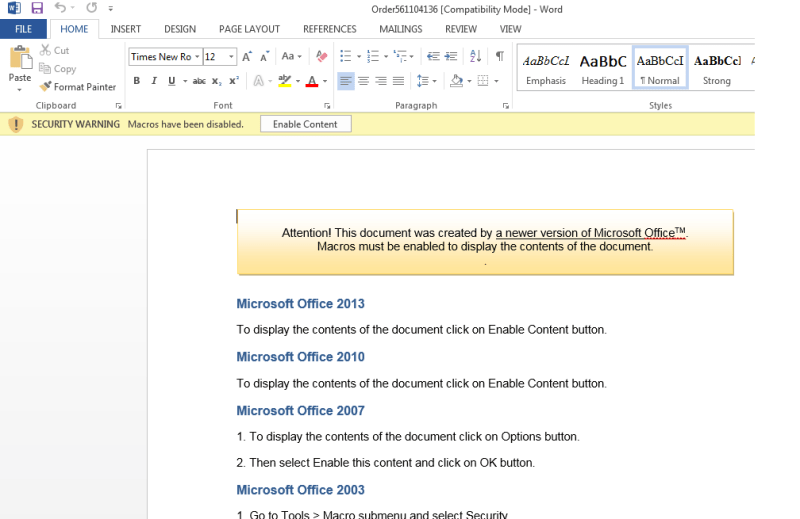Image resolution: width=800 pixels, height=519 pixels.
Task: Switch to the PAGE LAYOUT tab
Action: (x=249, y=29)
